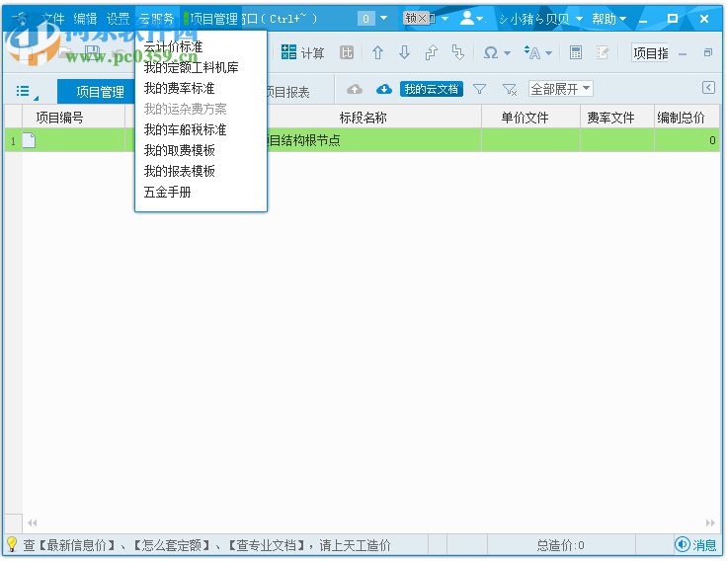This screenshot has height=561, width=728.
Task: Open the Omega symbol dropdown arrow
Action: (x=507, y=53)
